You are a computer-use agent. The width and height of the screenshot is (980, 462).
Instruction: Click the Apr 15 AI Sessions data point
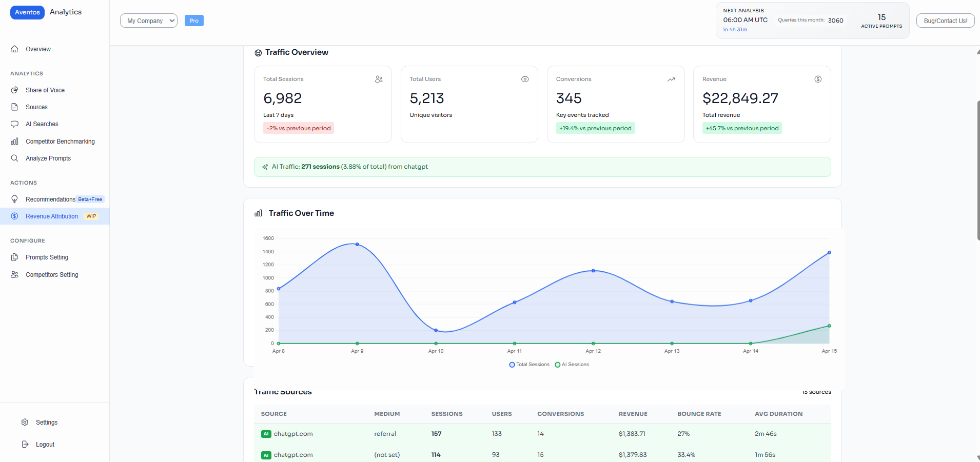click(829, 326)
